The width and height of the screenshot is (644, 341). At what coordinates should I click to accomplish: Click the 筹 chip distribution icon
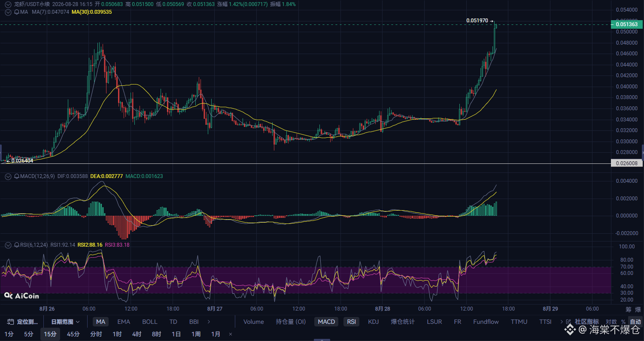(x=629, y=309)
